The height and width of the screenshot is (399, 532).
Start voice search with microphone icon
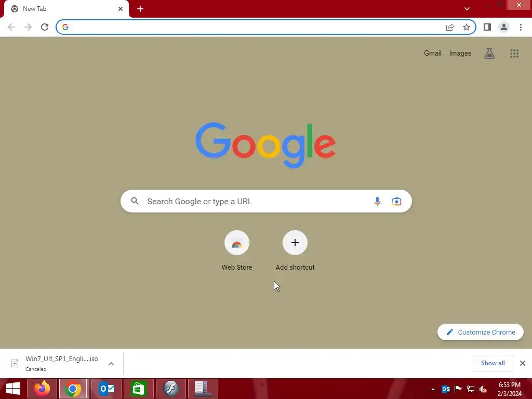click(x=377, y=201)
